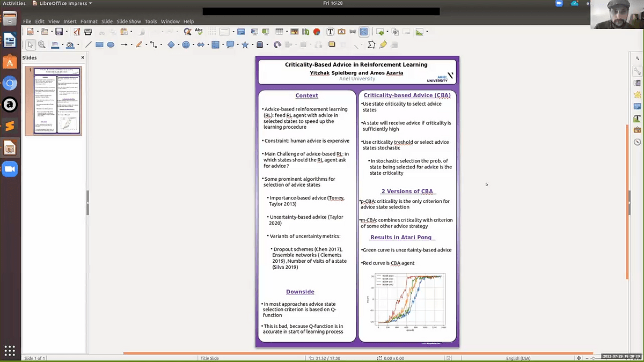Select the smiley symbol shapes tool
Viewport: 644px width, 362px height.
click(186, 45)
